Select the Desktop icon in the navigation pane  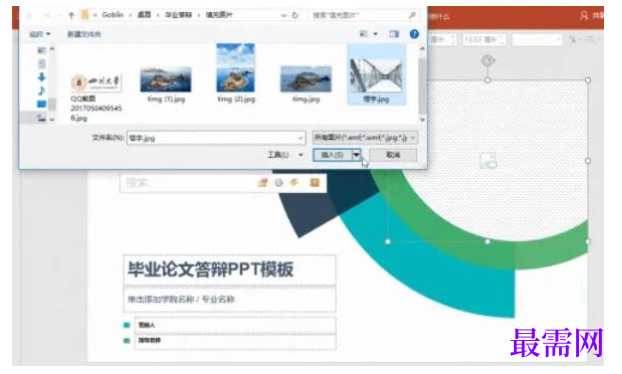pos(42,104)
